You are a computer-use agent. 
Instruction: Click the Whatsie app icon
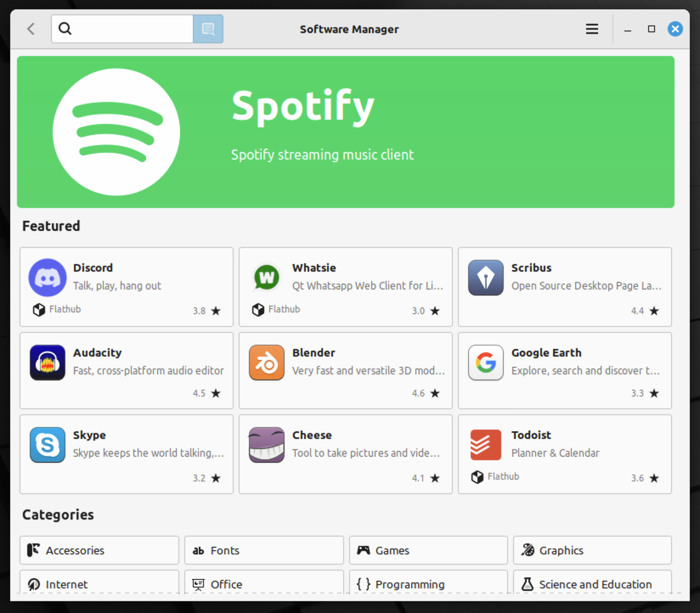click(267, 278)
